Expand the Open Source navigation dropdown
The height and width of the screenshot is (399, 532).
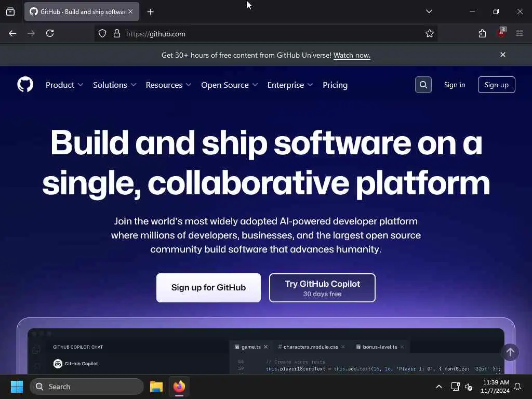229,85
